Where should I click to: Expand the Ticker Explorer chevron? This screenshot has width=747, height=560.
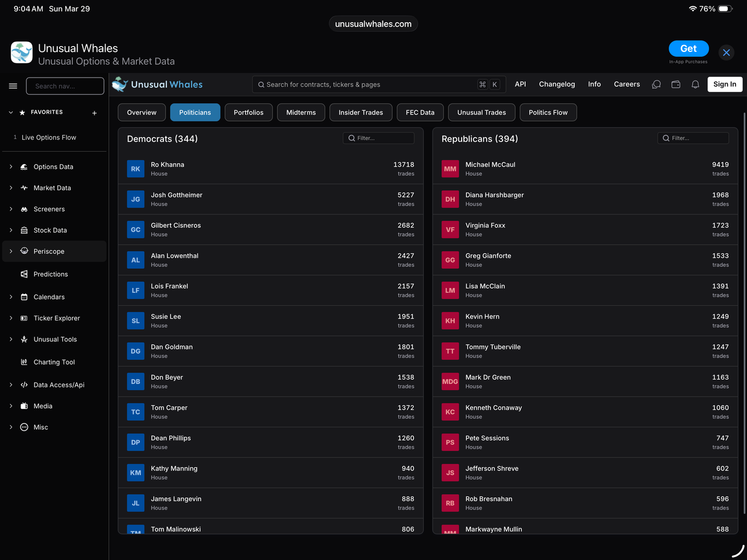(11, 318)
